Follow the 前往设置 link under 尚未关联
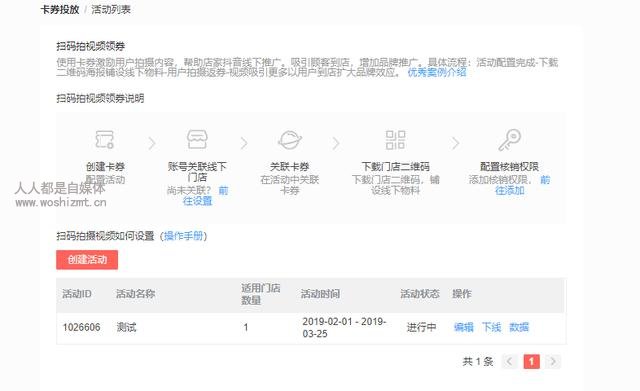 click(x=205, y=196)
